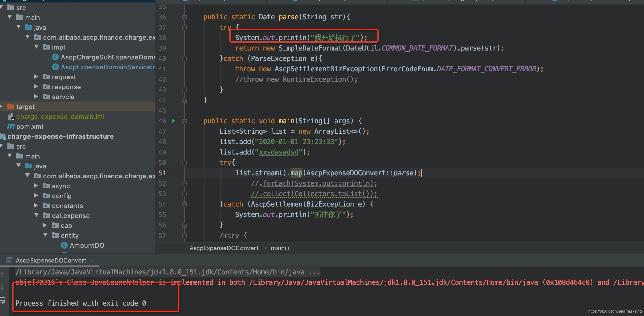Select AscpExpenseDOConvert run tab

(51, 261)
